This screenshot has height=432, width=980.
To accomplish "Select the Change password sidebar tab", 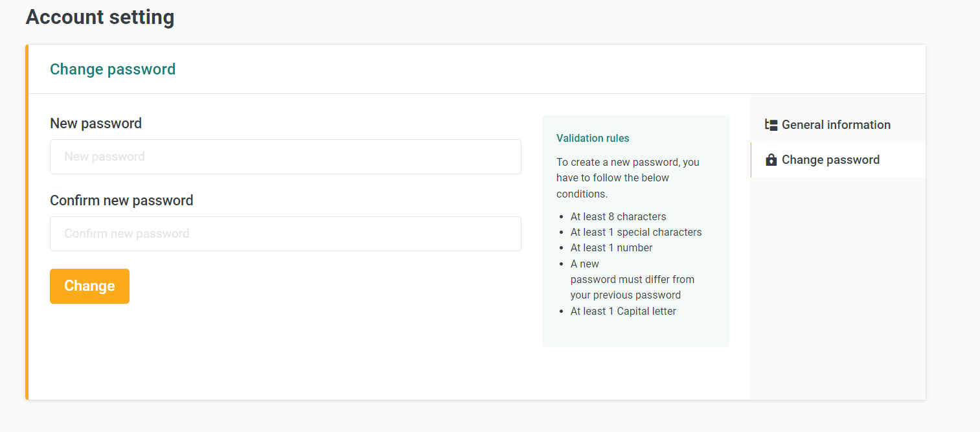I will click(830, 160).
